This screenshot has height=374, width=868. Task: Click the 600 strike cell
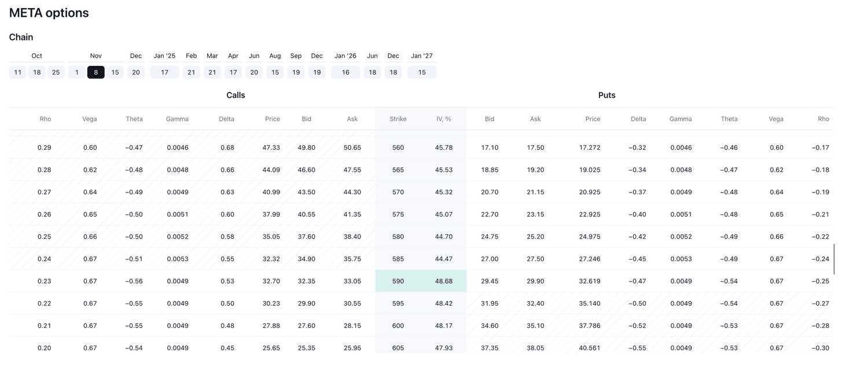coord(398,326)
